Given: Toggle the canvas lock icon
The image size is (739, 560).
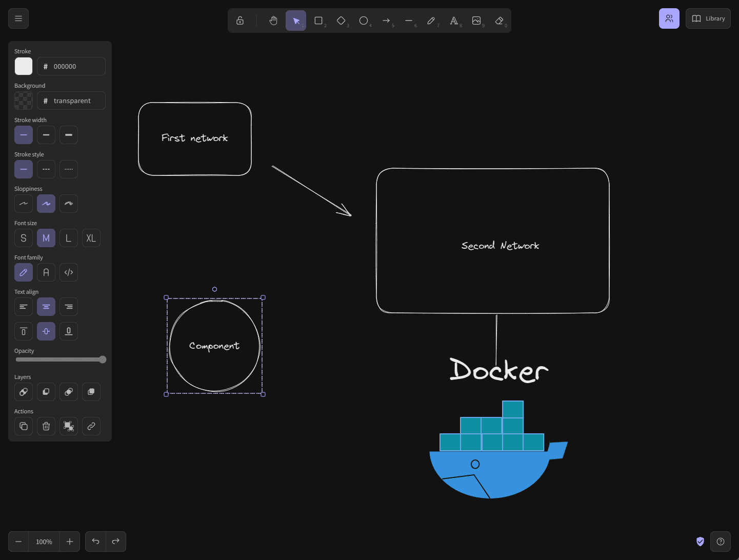Looking at the screenshot, I should pyautogui.click(x=240, y=21).
